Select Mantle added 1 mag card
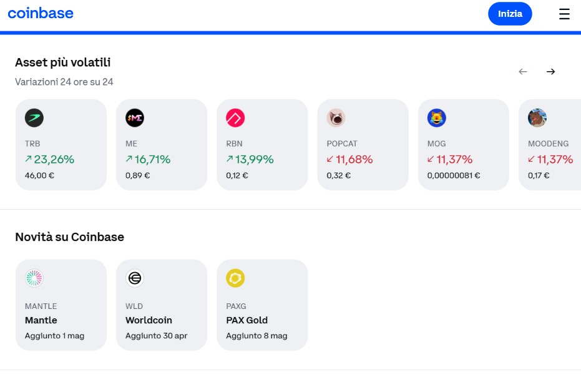The image size is (581, 392). [x=61, y=305]
